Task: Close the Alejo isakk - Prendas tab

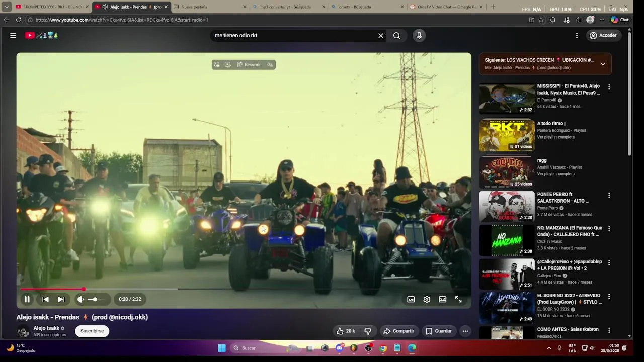Action: tap(166, 7)
